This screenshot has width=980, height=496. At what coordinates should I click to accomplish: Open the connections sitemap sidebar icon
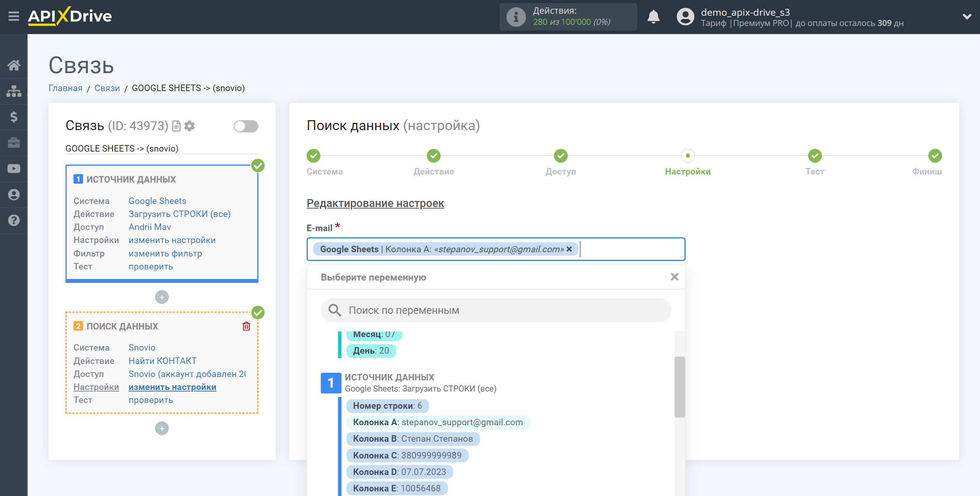point(14,91)
